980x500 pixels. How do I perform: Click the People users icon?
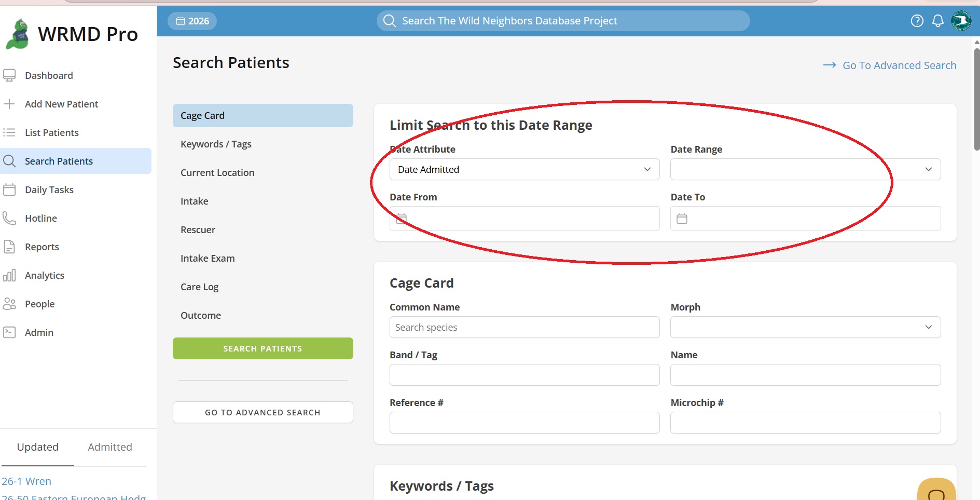(x=9, y=304)
